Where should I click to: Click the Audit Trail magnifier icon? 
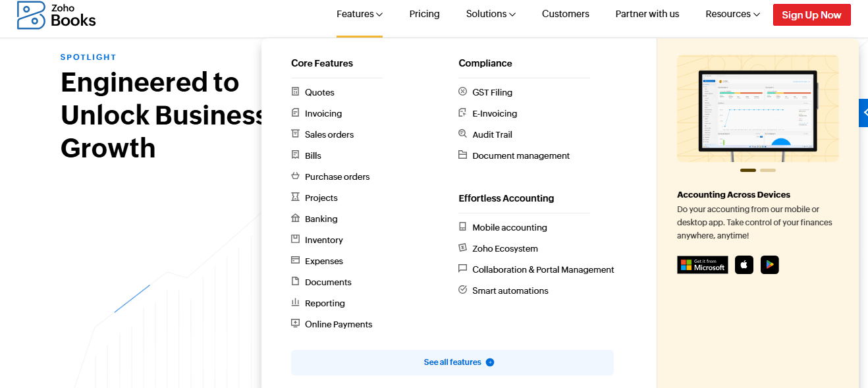[x=462, y=134]
